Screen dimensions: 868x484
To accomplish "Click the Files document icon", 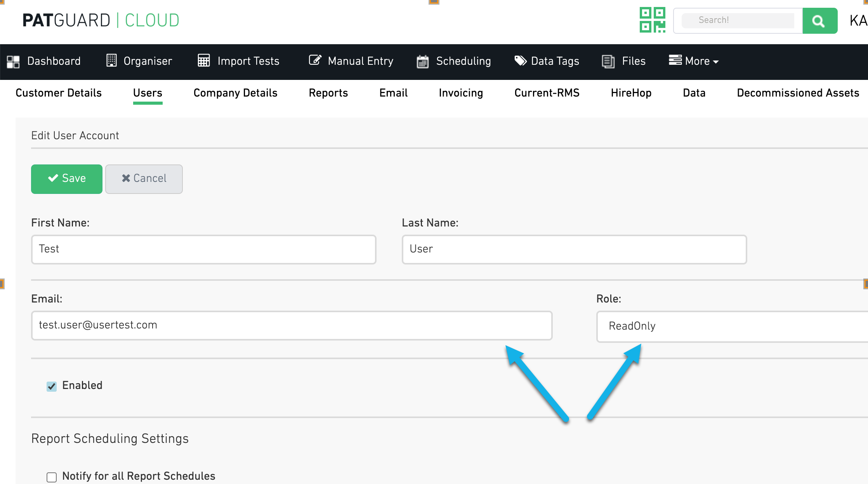I will (608, 61).
